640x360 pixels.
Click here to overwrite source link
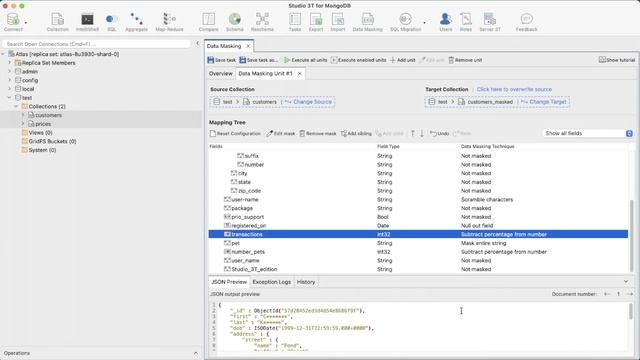(514, 89)
